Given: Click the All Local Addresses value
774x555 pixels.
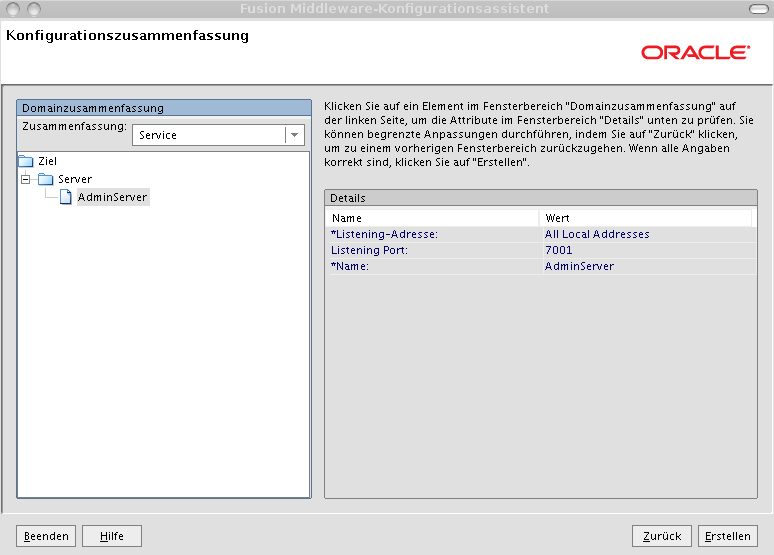Looking at the screenshot, I should point(597,234).
